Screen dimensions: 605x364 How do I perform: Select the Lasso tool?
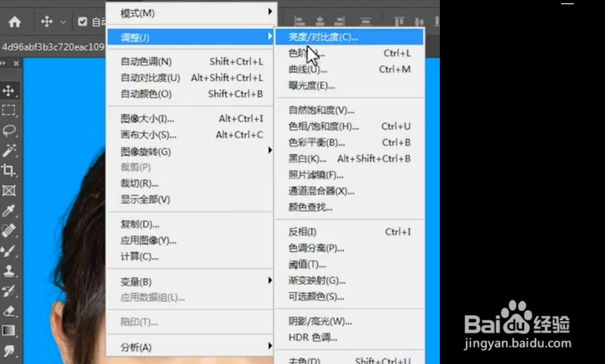tap(9, 131)
